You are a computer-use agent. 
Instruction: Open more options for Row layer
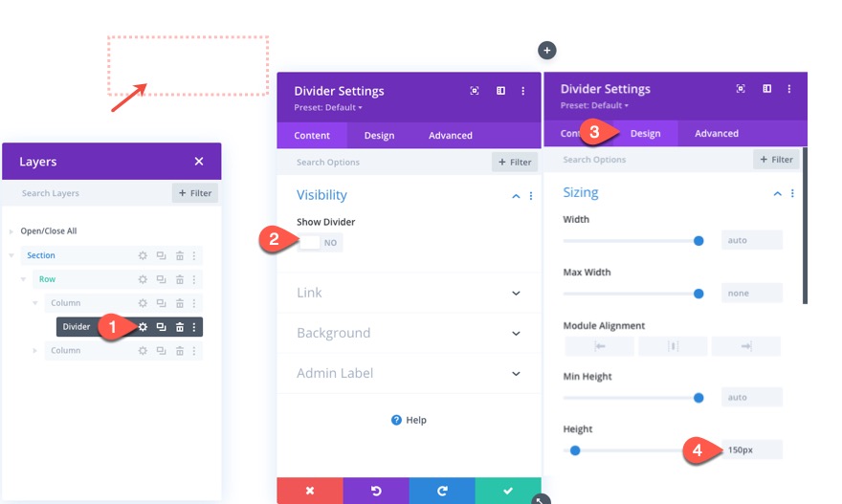[x=194, y=279]
